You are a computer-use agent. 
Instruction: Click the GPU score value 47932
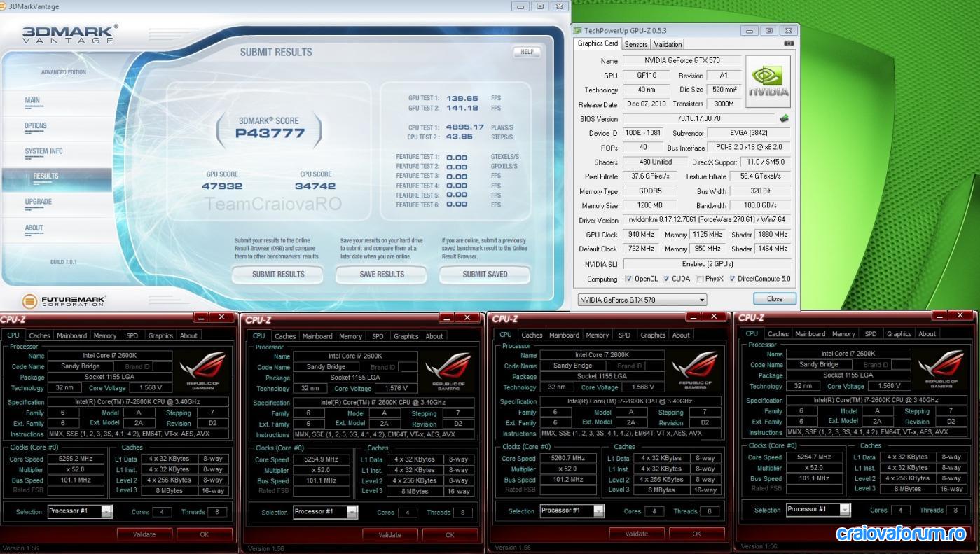[x=222, y=186]
